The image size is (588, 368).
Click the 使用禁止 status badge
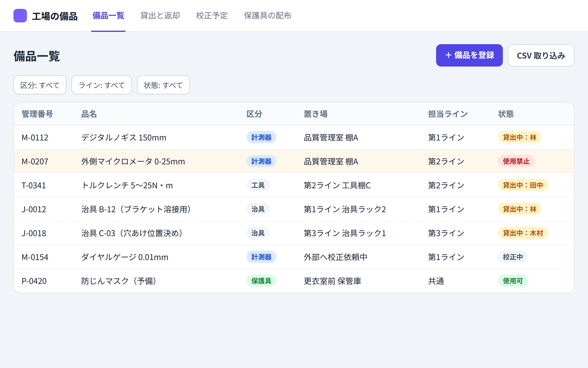(516, 161)
